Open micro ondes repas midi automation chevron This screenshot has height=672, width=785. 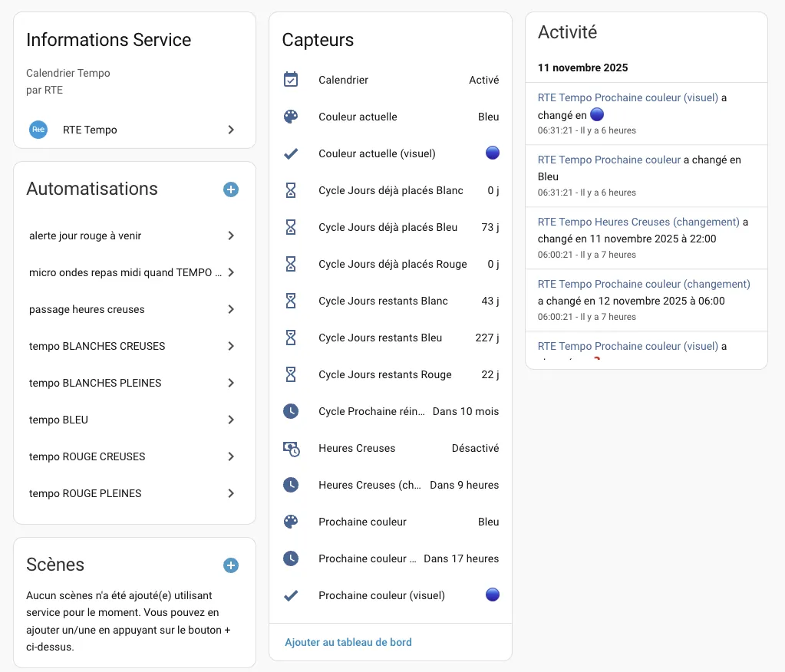(231, 272)
